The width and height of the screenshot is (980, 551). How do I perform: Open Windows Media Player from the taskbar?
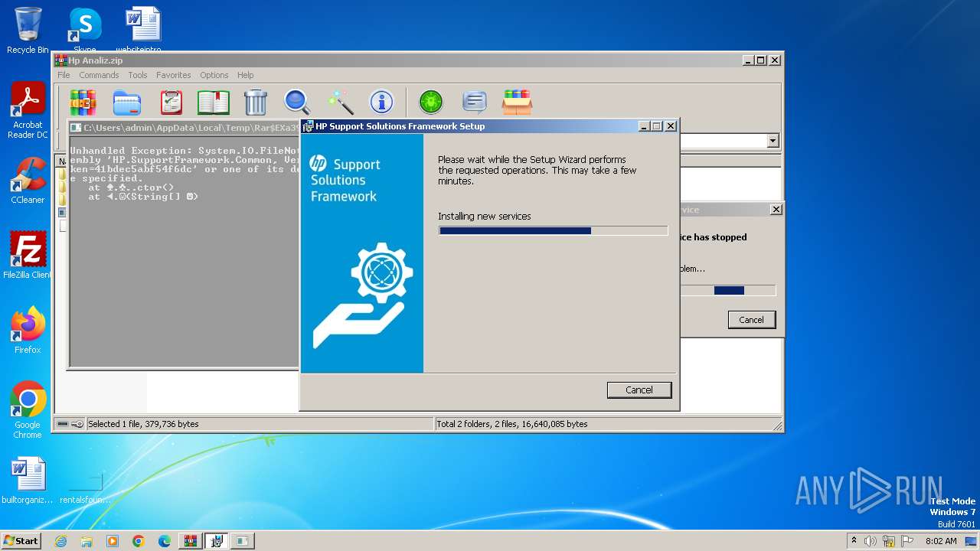click(113, 541)
